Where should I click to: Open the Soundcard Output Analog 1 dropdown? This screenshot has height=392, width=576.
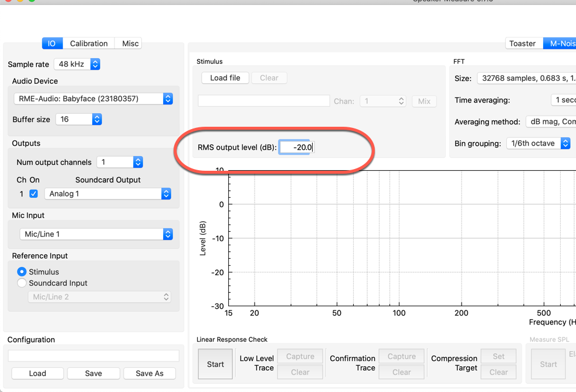(x=108, y=194)
